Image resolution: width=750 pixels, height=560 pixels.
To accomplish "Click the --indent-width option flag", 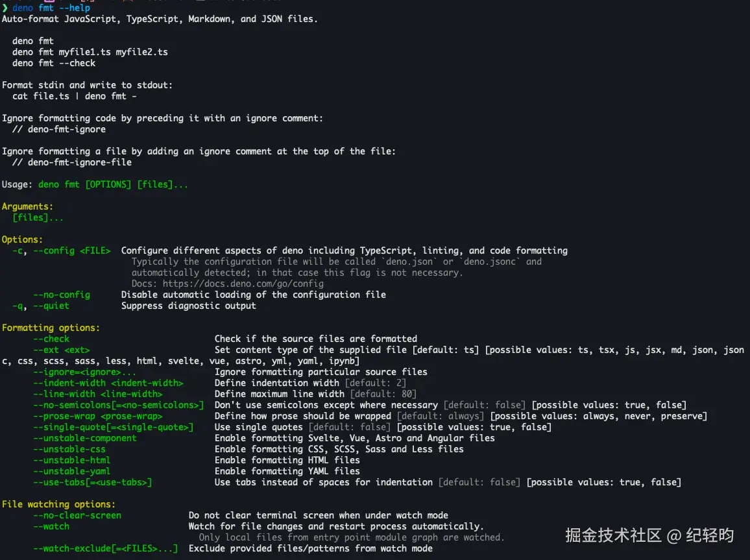I will [108, 383].
